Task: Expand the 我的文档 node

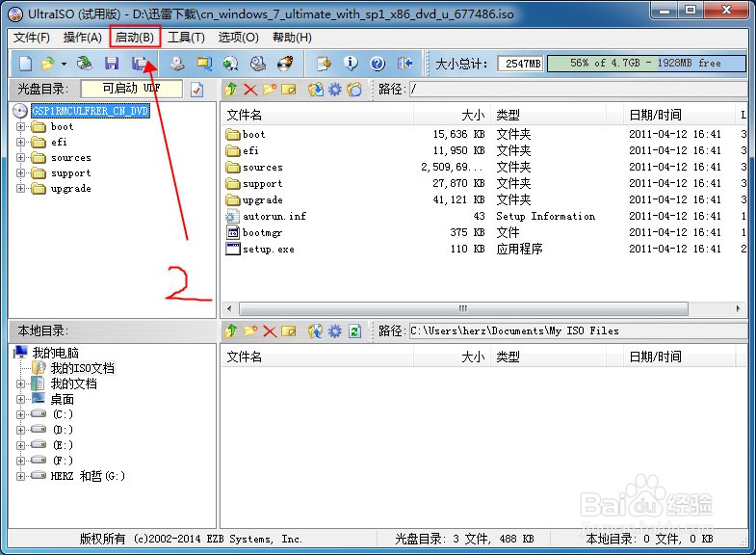Action: pos(21,383)
